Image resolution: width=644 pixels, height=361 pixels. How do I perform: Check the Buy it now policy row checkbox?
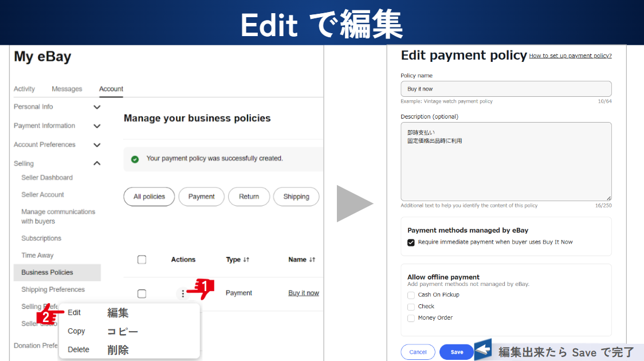142,293
